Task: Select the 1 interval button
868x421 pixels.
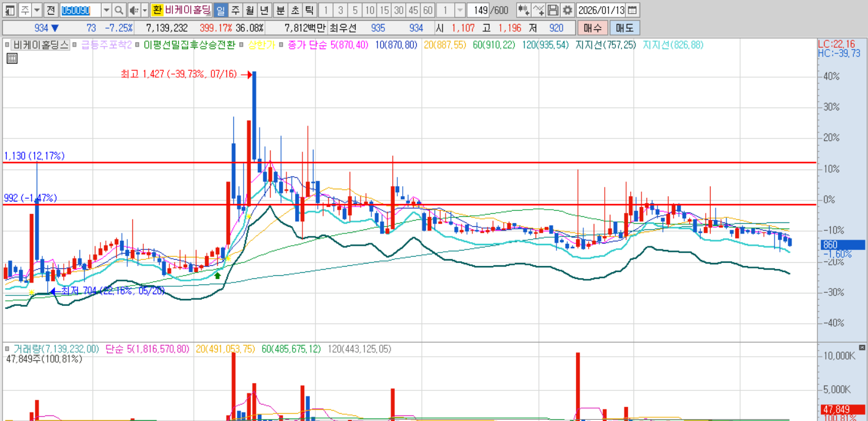Action: [x=326, y=10]
